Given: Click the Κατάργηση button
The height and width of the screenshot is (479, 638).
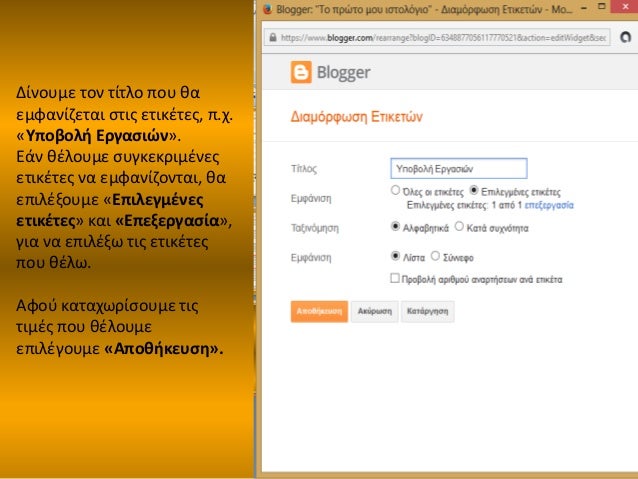Looking at the screenshot, I should [428, 311].
